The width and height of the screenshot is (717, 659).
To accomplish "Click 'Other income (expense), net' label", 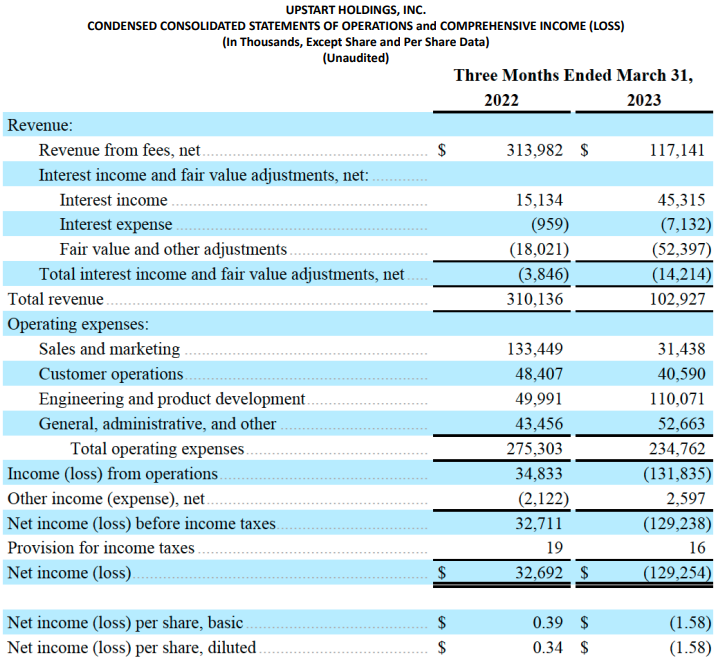I will [106, 498].
